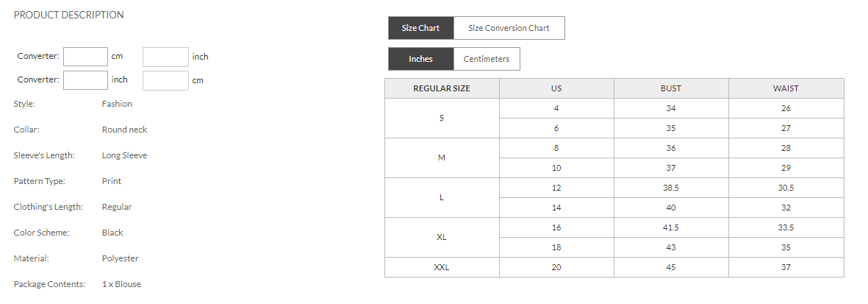Focus the inch field in the bottom converter row
868x304 pixels.
86,80
